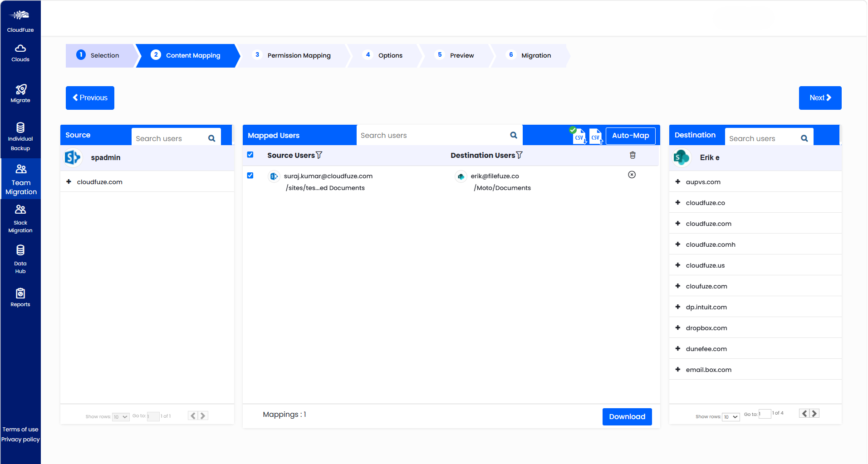Open the Options step
This screenshot has width=868, height=464.
(384, 55)
